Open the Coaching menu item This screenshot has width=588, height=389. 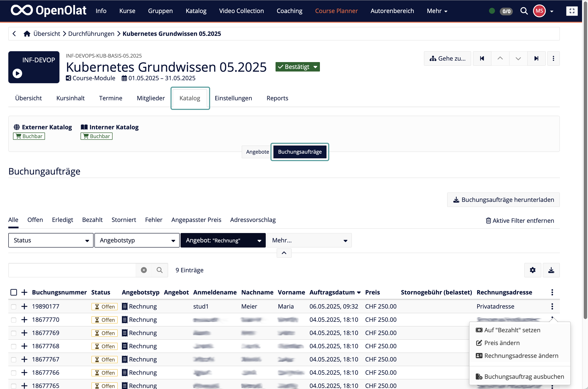click(x=289, y=11)
